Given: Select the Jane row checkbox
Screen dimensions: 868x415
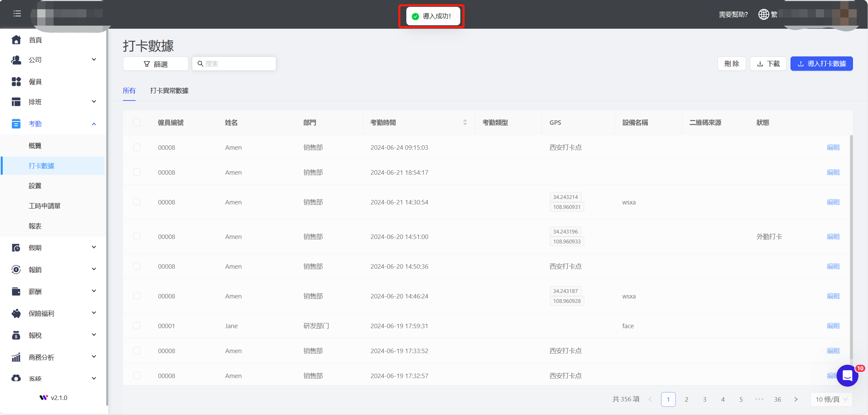Looking at the screenshot, I should pos(137,326).
